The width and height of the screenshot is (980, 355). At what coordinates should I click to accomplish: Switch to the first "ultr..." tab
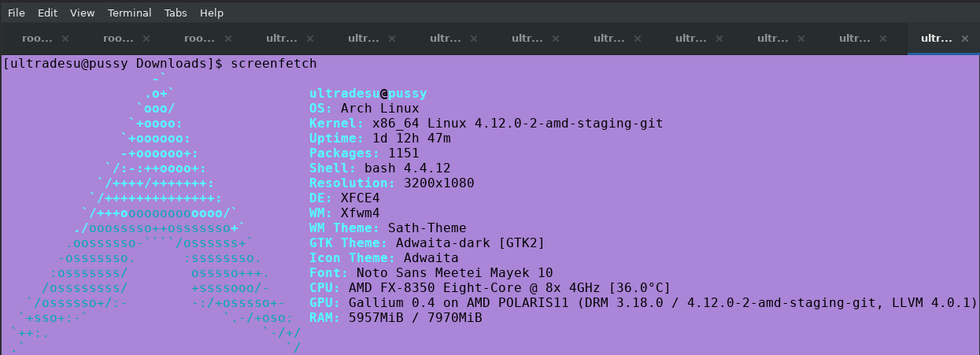(x=282, y=39)
